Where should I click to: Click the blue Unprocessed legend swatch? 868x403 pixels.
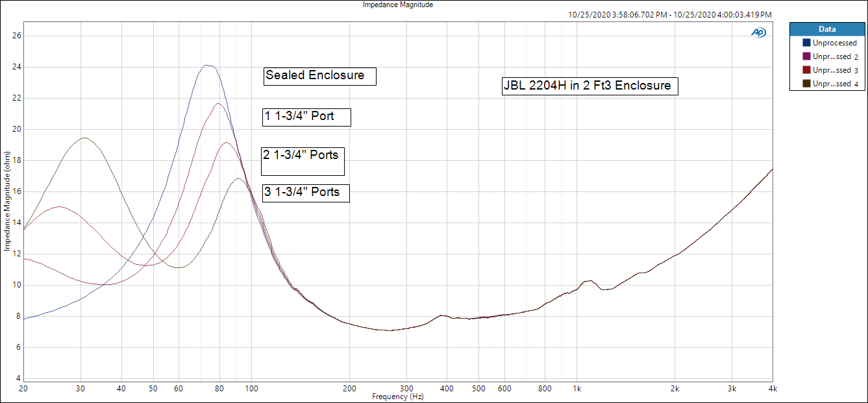(x=806, y=43)
